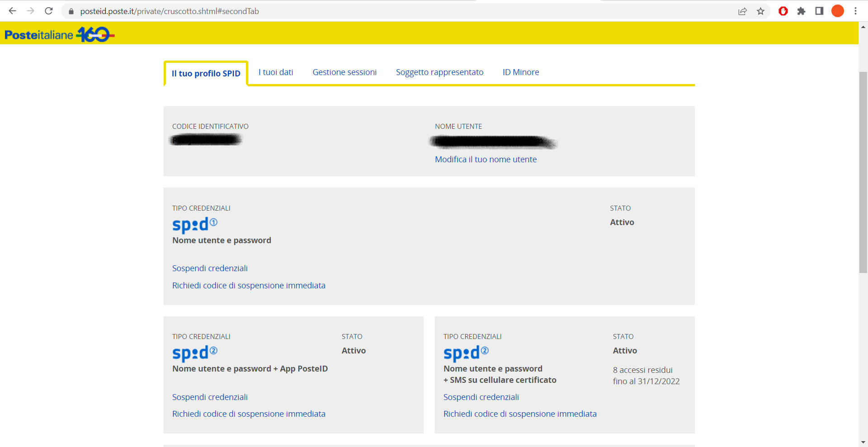Toggle the browser side panel

click(819, 11)
